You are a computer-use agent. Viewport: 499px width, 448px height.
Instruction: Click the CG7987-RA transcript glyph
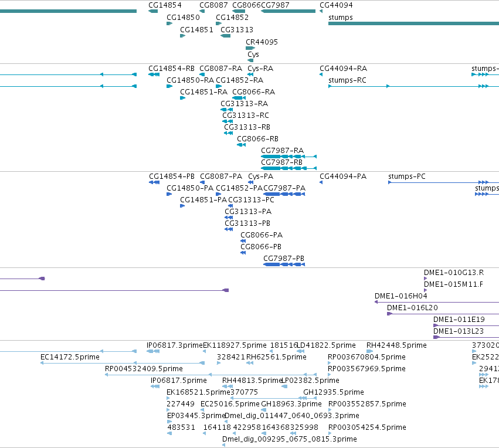(288, 157)
